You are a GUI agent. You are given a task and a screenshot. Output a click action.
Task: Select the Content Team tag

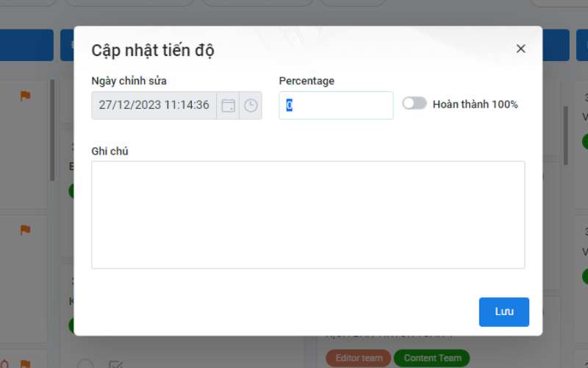tap(432, 358)
